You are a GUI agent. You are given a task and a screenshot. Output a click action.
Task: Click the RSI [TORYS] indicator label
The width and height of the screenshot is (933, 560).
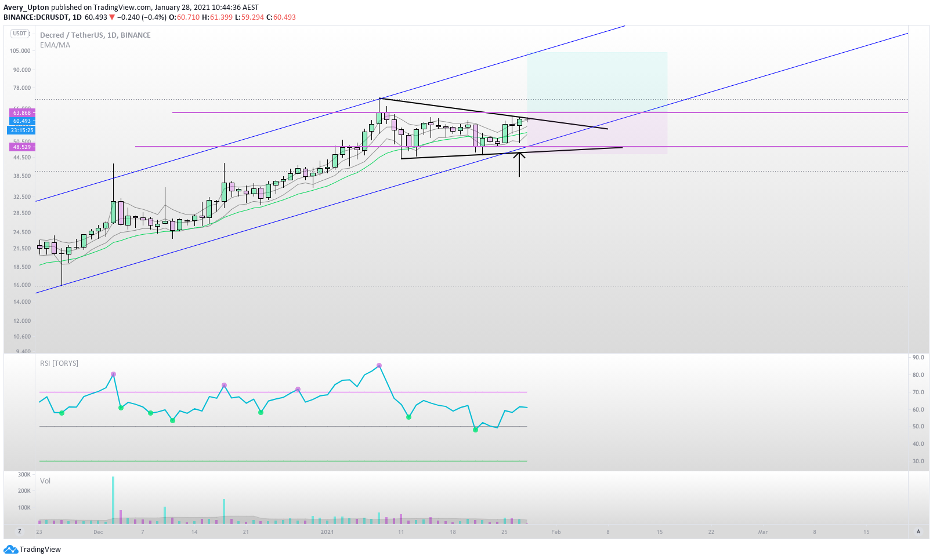(59, 363)
